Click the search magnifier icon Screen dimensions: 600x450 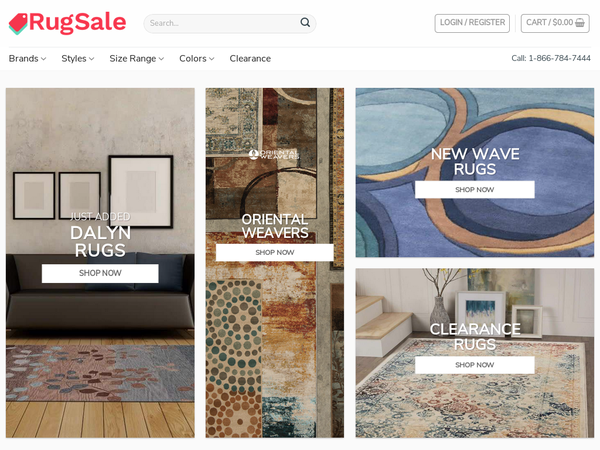(x=305, y=23)
